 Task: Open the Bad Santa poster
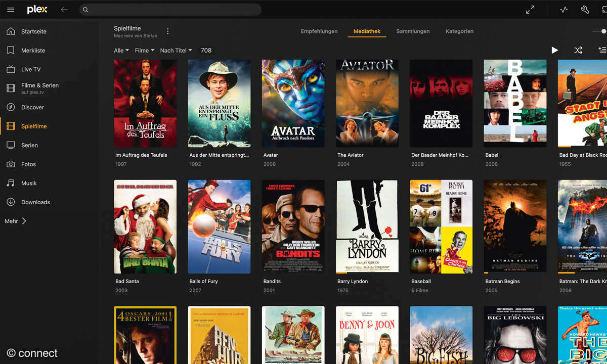click(x=145, y=226)
